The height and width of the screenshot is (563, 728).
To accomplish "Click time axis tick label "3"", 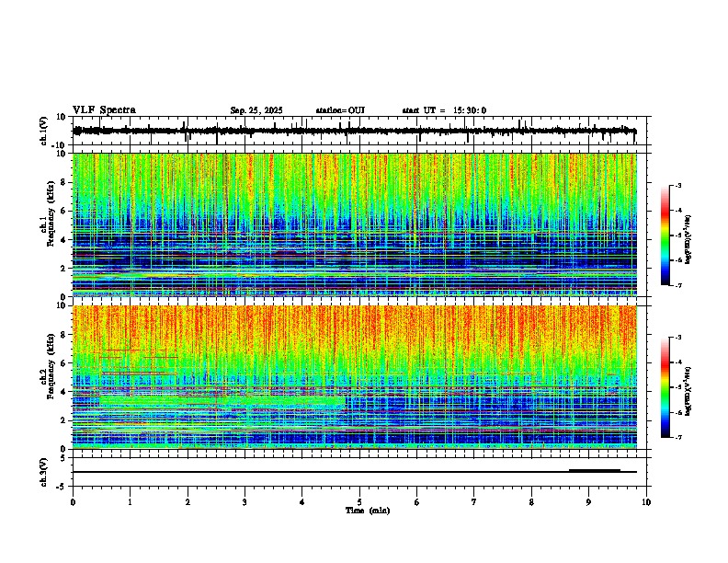I will (245, 502).
